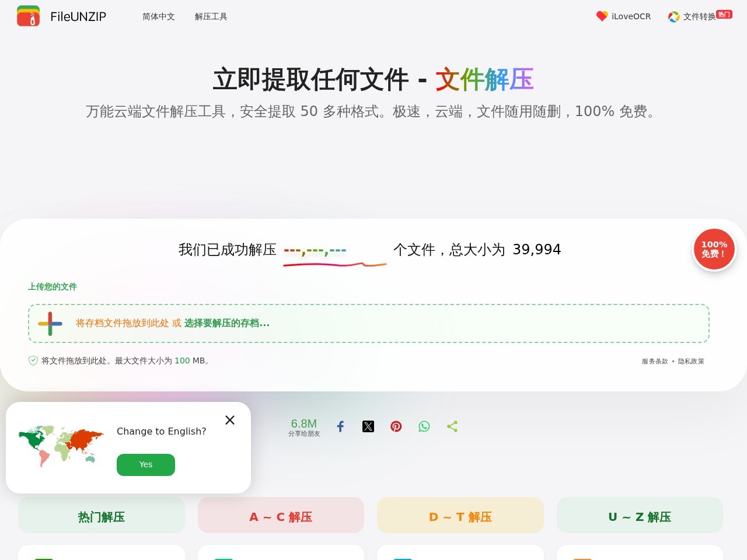
Task: Share on Facebook
Action: click(340, 426)
